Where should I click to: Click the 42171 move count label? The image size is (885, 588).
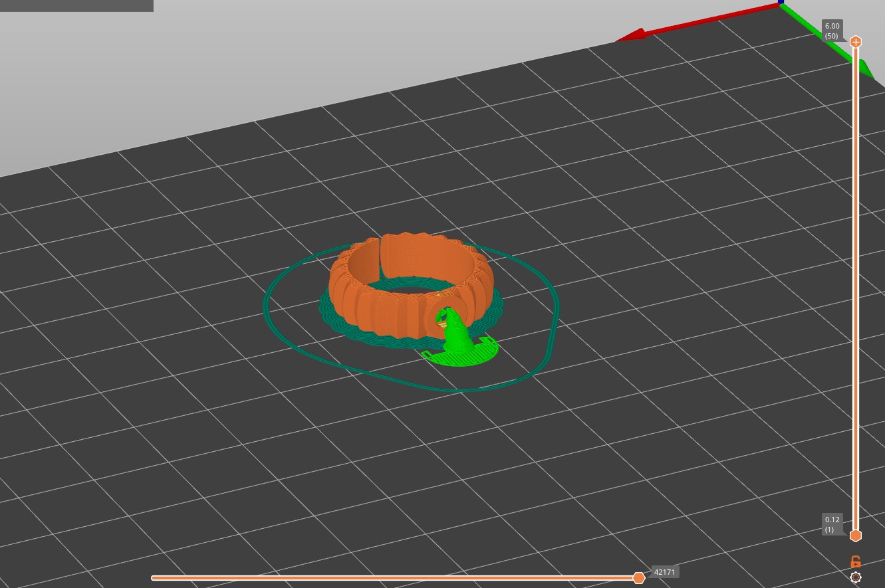pyautogui.click(x=664, y=572)
